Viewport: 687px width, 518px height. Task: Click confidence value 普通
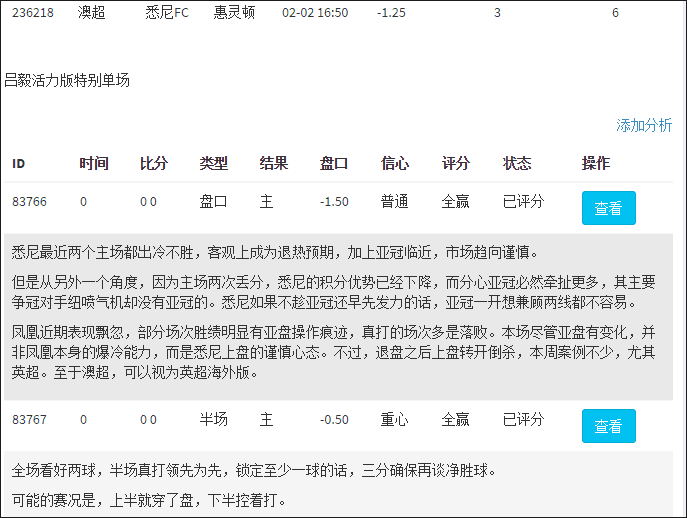[x=394, y=202]
